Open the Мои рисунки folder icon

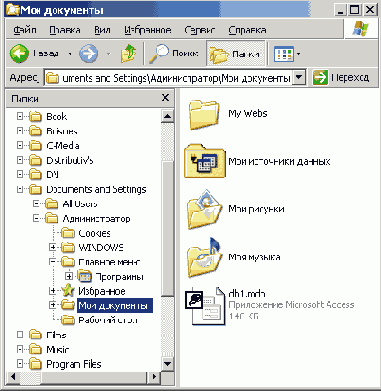(x=204, y=209)
